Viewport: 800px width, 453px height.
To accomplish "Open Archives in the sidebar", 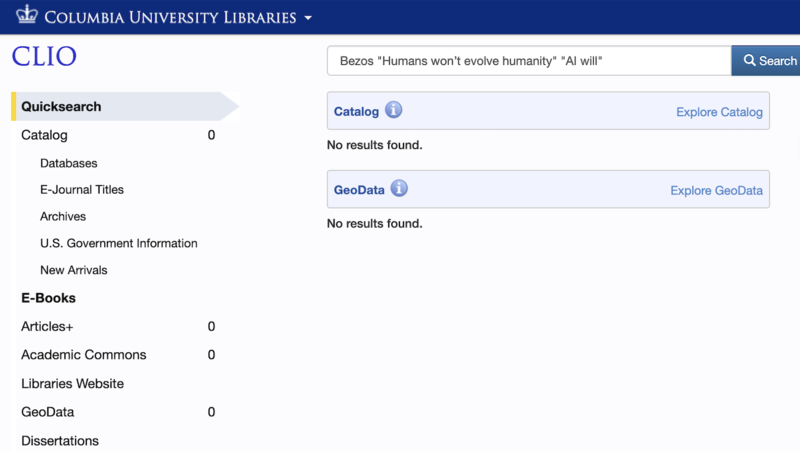I will click(63, 216).
